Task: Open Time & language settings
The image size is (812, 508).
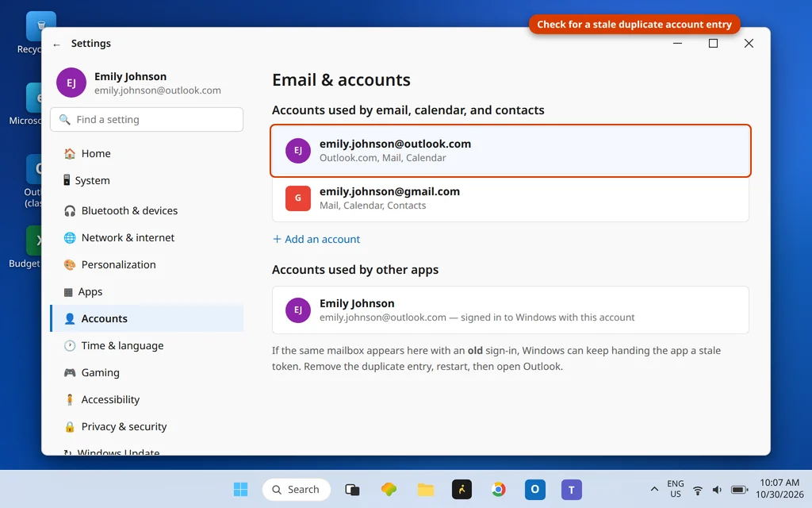Action: tap(147, 345)
